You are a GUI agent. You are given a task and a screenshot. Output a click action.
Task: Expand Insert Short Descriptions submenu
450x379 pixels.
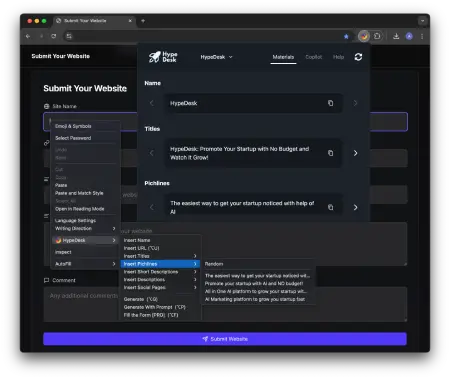pyautogui.click(x=160, y=272)
